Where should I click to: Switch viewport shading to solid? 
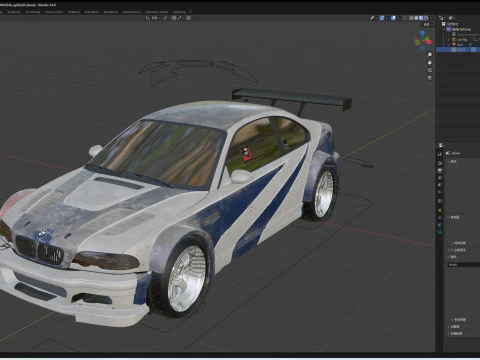click(416, 18)
